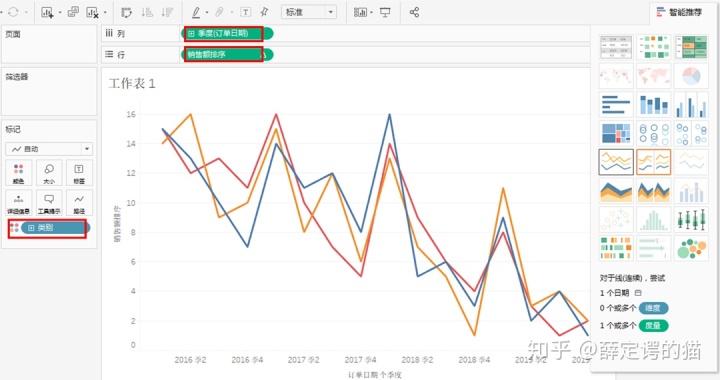This screenshot has height=380, width=720.
Task: Select dual combination chart in Show Me
Action: pyautogui.click(x=691, y=191)
